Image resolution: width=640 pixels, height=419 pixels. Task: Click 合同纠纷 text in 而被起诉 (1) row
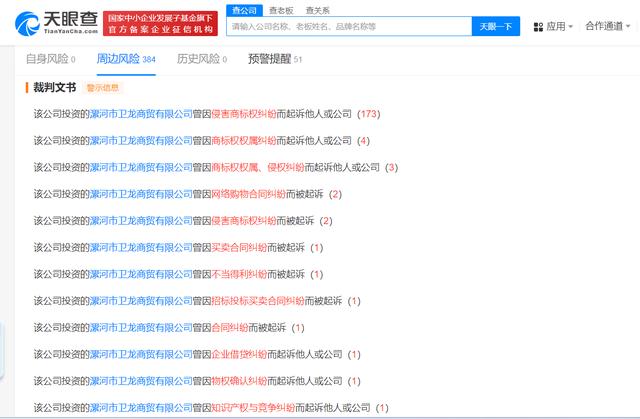click(229, 328)
